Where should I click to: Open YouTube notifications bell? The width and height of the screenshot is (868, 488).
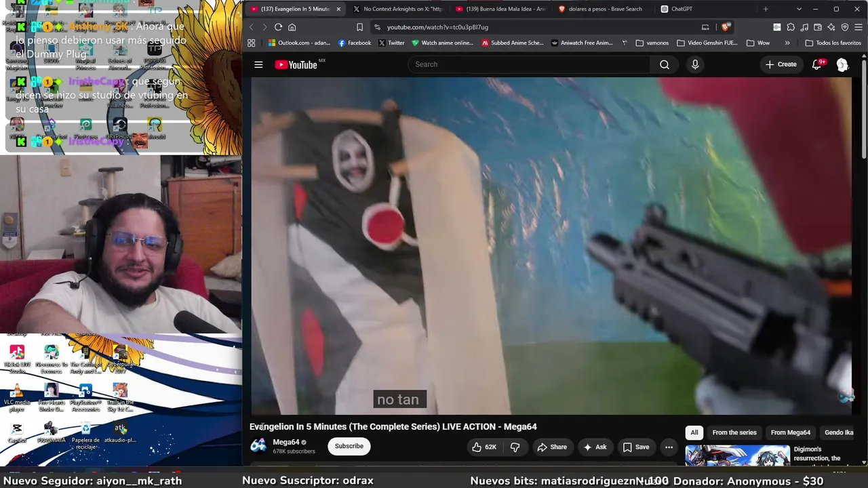click(817, 64)
